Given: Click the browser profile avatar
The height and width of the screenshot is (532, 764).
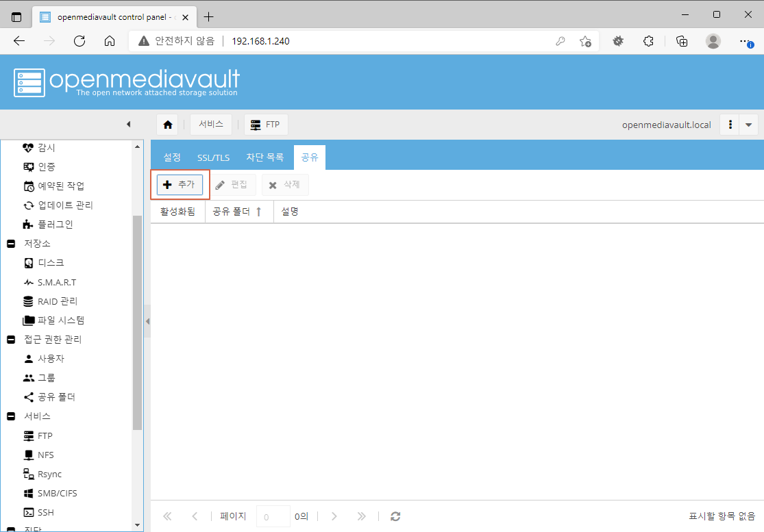Looking at the screenshot, I should 713,41.
